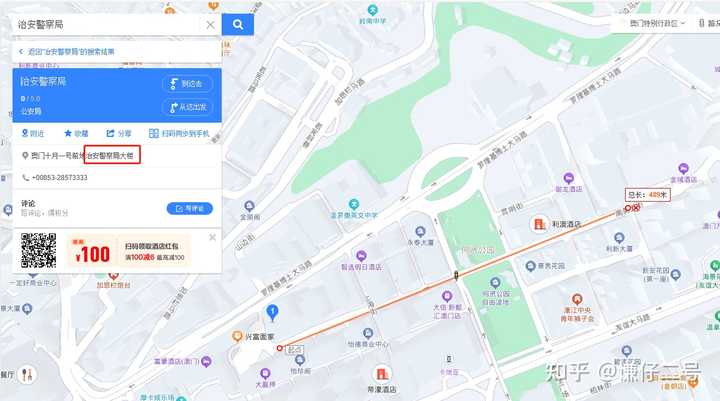Click the measurement start point marker 起点
The height and width of the screenshot is (401, 720).
point(280,348)
